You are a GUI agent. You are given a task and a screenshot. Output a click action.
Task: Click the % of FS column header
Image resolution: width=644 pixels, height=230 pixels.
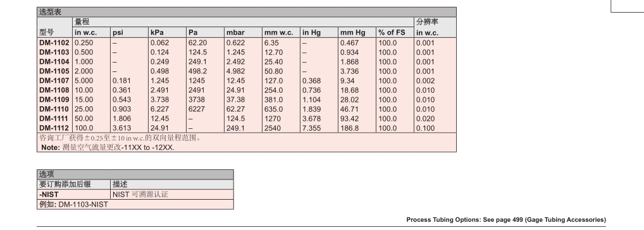[x=392, y=33]
